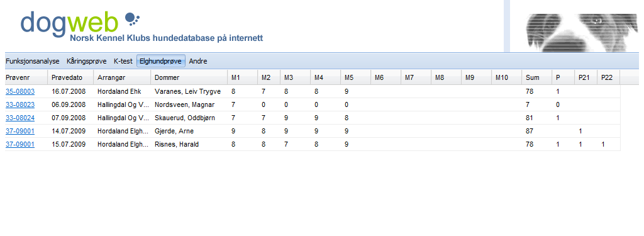Open the 37-09001 link dated 14.07.2009

pos(20,131)
